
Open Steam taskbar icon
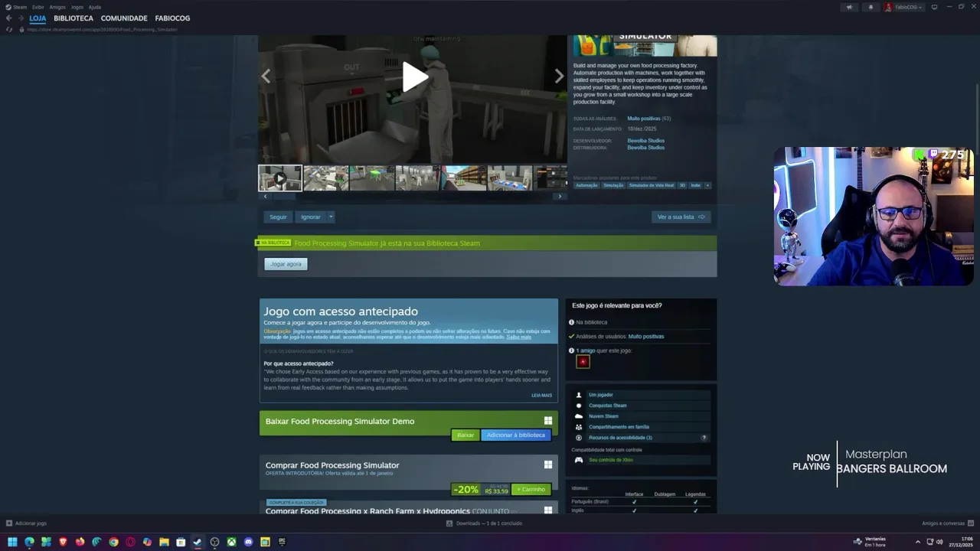pyautogui.click(x=198, y=542)
